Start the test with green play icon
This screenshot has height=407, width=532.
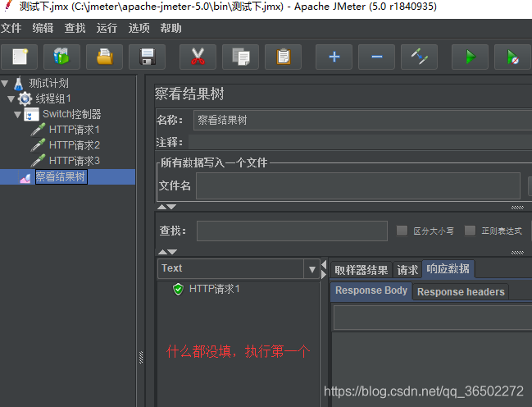(471, 57)
